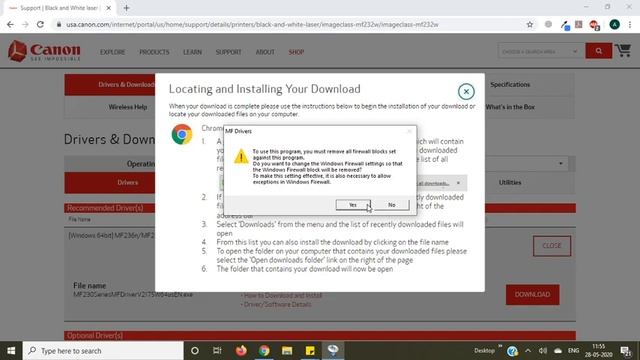Click the Optional Driver(s) header
640x360 pixels.
pyautogui.click(x=95, y=336)
